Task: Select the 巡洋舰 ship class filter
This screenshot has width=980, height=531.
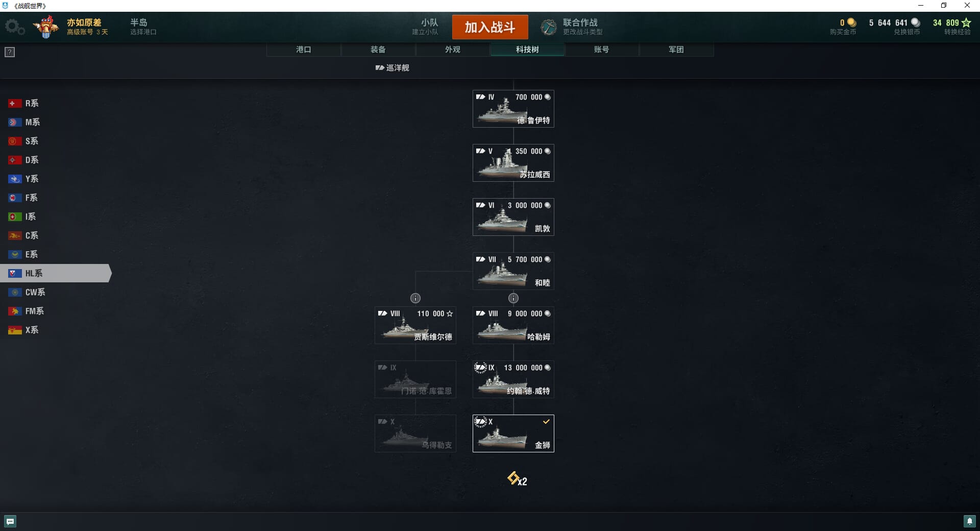Action: [392, 68]
